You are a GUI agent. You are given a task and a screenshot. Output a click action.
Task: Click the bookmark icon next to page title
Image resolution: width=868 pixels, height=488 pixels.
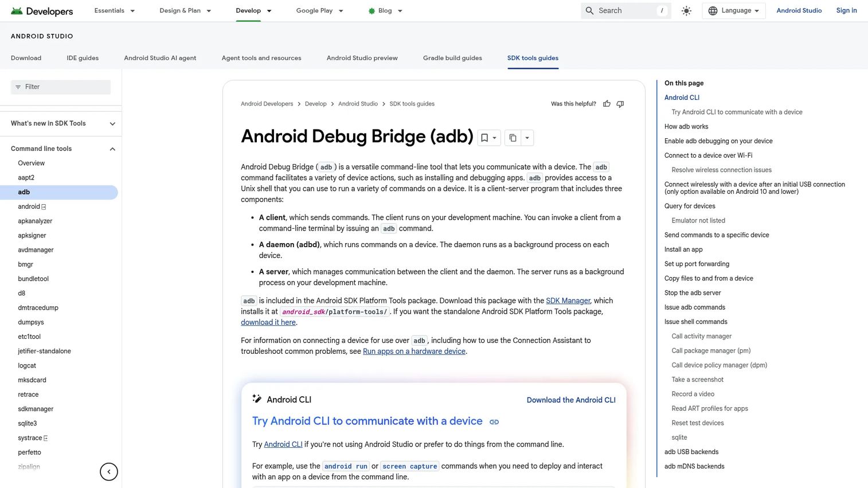[x=484, y=138]
